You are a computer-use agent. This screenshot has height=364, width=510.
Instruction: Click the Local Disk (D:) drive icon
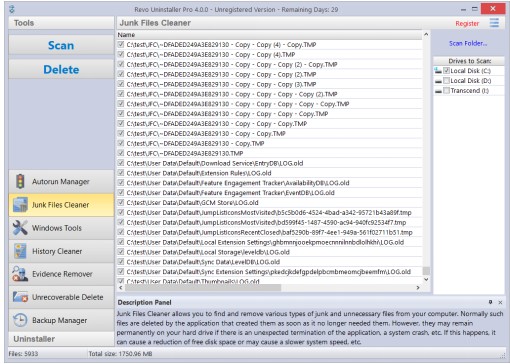(x=438, y=81)
